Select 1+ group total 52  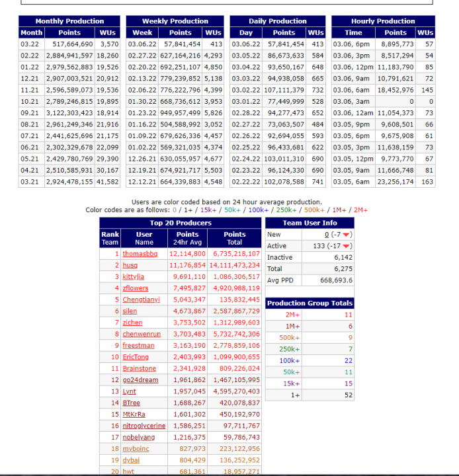pos(349,395)
